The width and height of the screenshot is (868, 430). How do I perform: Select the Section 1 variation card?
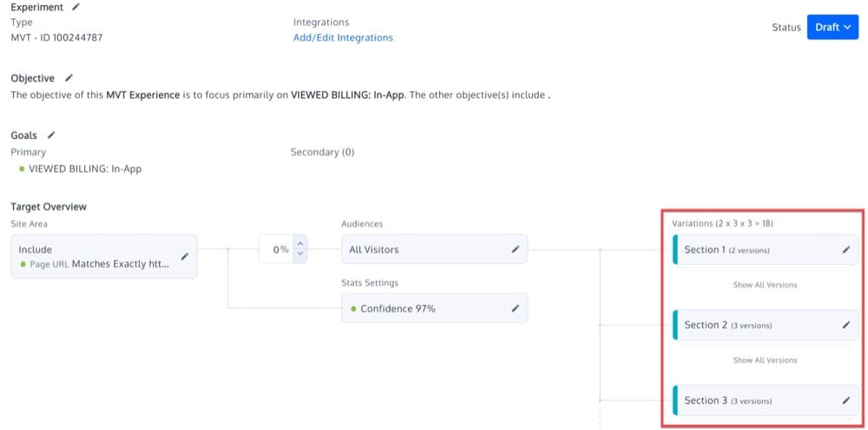click(746, 250)
